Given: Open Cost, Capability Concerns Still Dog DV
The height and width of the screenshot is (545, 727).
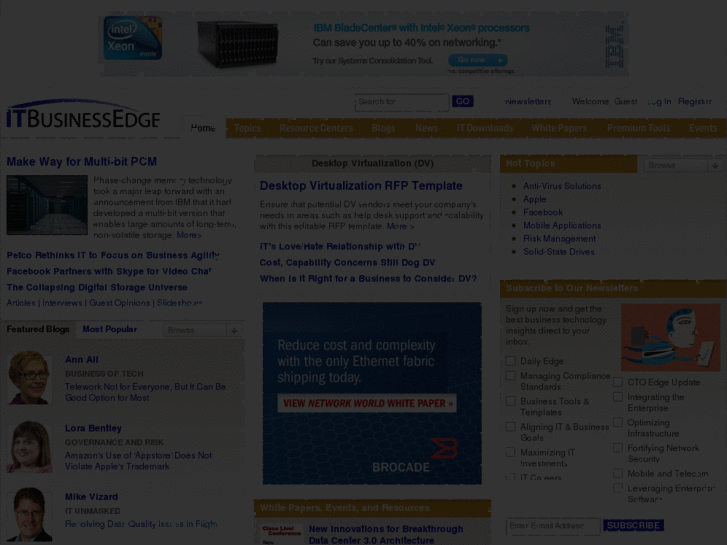Looking at the screenshot, I should click(x=347, y=263).
